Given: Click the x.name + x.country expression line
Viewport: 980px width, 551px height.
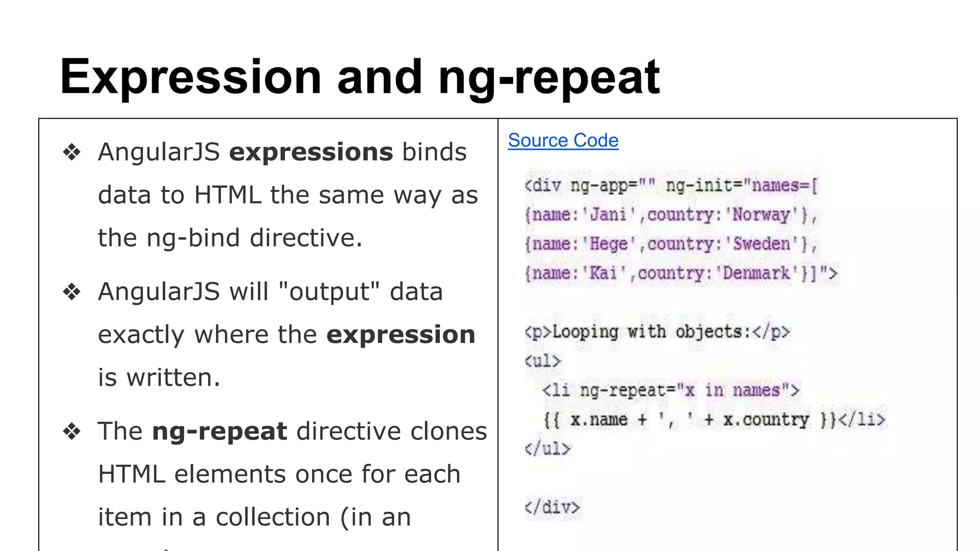Looking at the screenshot, I should [714, 420].
